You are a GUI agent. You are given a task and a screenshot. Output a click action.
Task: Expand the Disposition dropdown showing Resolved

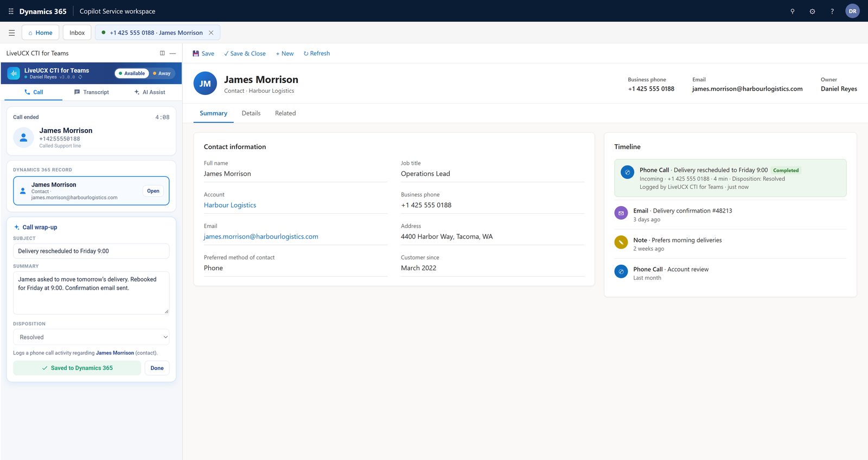coord(91,337)
